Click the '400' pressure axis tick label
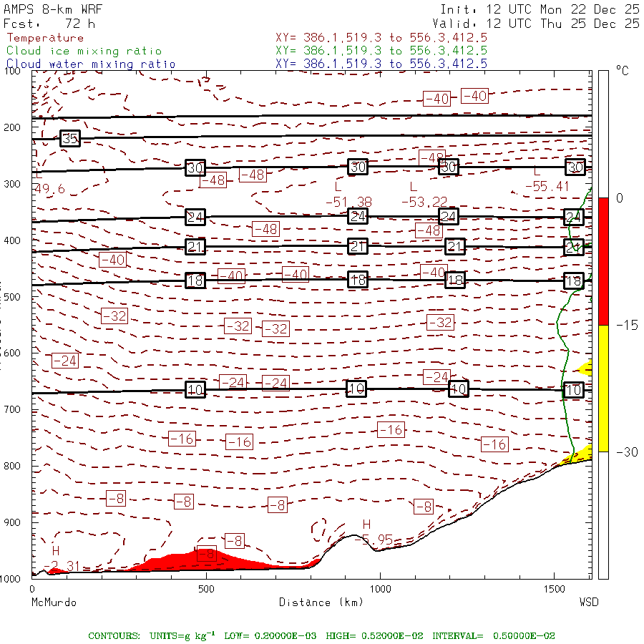The height and width of the screenshot is (644, 644). [12, 240]
